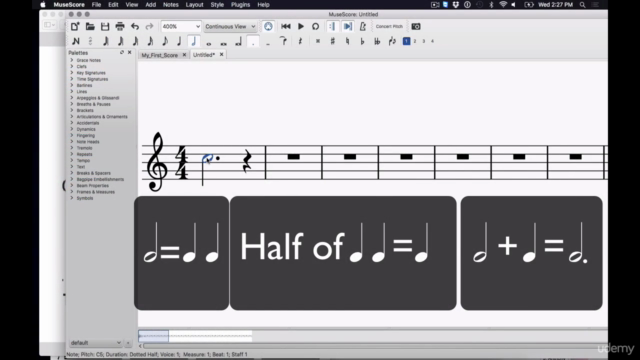The width and height of the screenshot is (640, 360).
Task: Open the Notes menu
Action: coord(171,5)
